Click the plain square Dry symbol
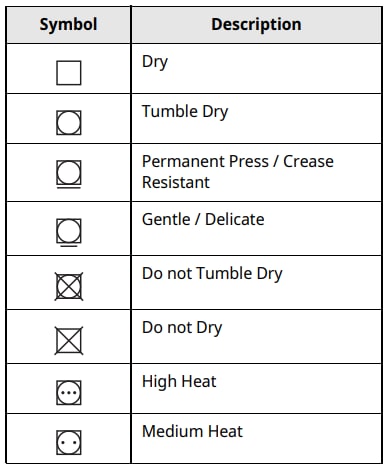The height and width of the screenshot is (472, 391). 69,73
